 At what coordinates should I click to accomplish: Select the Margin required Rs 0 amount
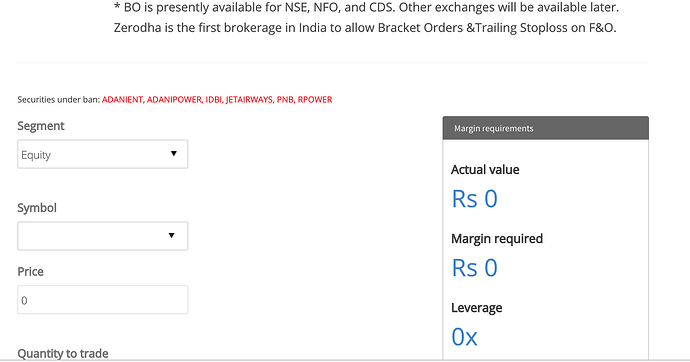click(x=474, y=268)
